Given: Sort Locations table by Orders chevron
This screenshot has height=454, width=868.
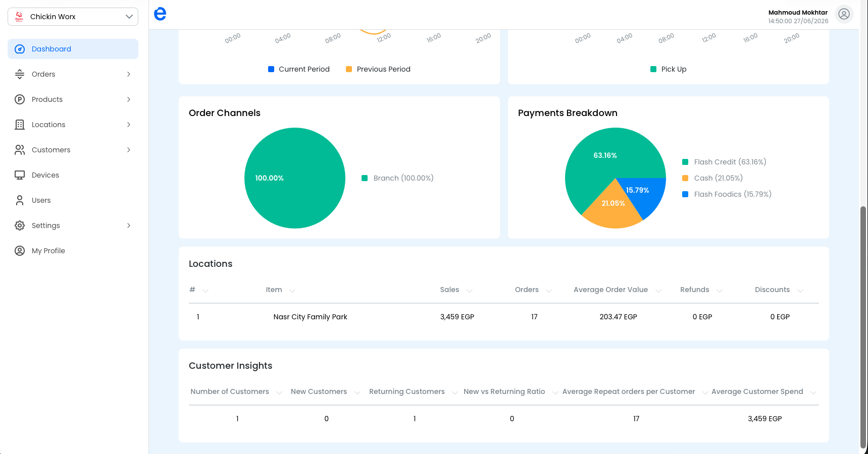Looking at the screenshot, I should click(549, 290).
